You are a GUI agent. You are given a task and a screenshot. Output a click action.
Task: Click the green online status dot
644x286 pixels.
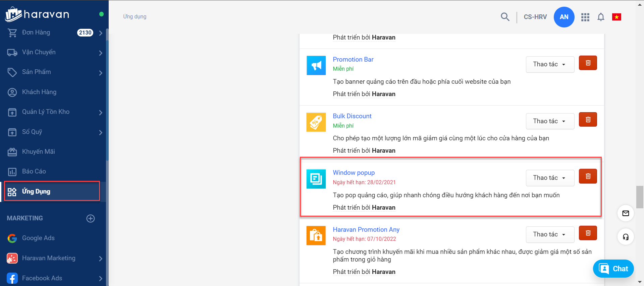[101, 14]
